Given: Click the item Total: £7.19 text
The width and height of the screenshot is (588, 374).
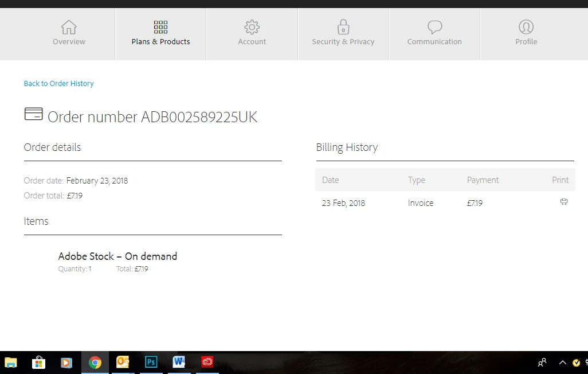Looking at the screenshot, I should click(132, 269).
